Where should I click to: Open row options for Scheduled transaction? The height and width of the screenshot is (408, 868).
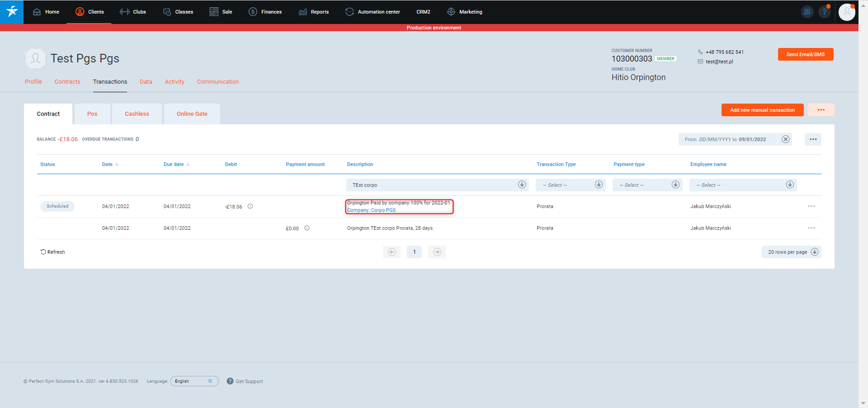[x=811, y=206]
